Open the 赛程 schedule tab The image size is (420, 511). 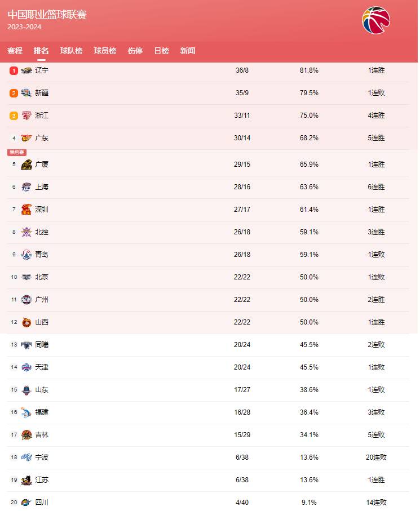(x=15, y=51)
